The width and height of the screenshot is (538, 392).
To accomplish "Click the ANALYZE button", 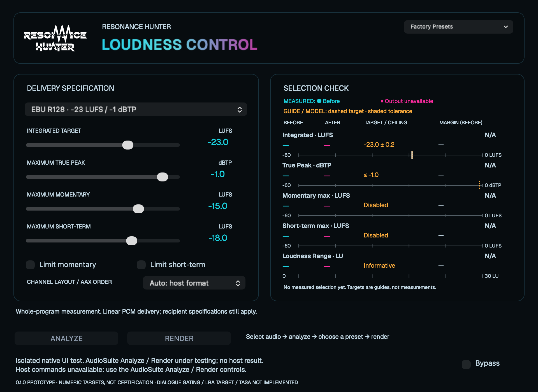I will [x=66, y=338].
